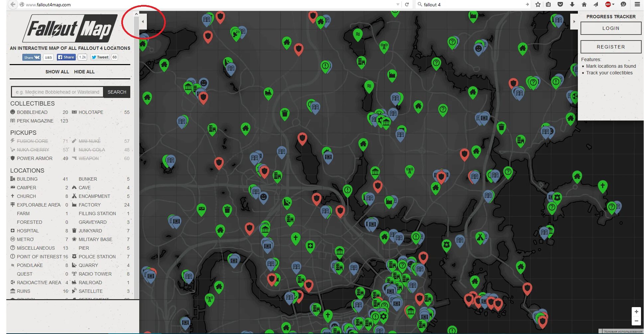Screen dimensions: 644x334
Task: Open the bookmarks list icon
Action: pyautogui.click(x=548, y=4)
